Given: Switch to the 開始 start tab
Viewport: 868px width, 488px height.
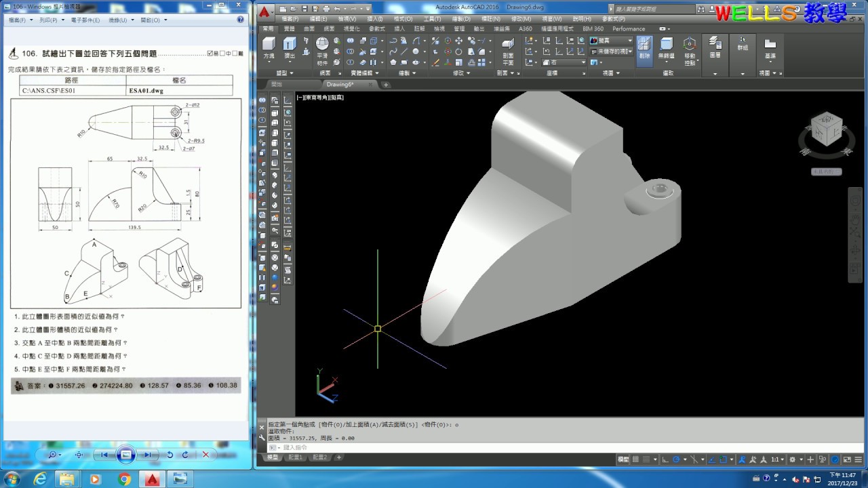Looking at the screenshot, I should 277,85.
